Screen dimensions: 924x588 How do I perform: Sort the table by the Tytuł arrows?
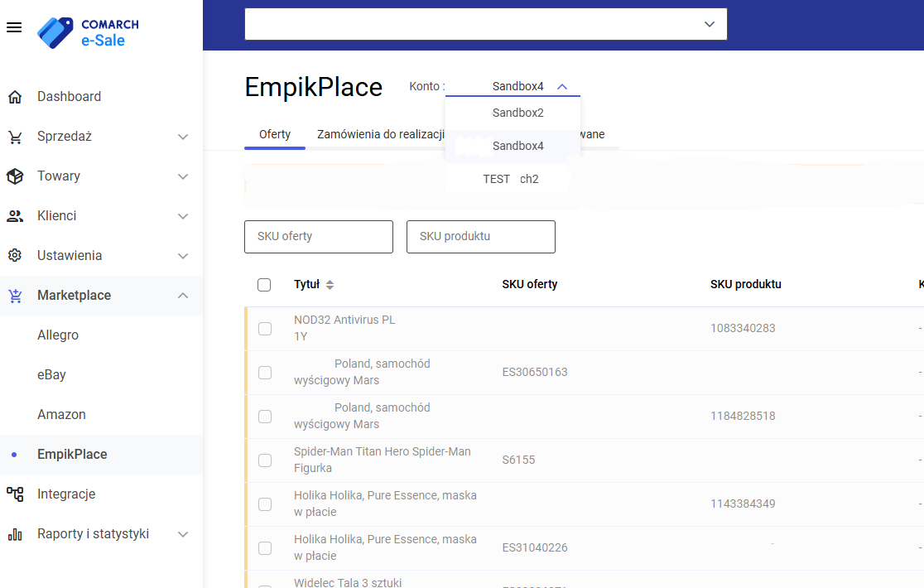(x=330, y=285)
